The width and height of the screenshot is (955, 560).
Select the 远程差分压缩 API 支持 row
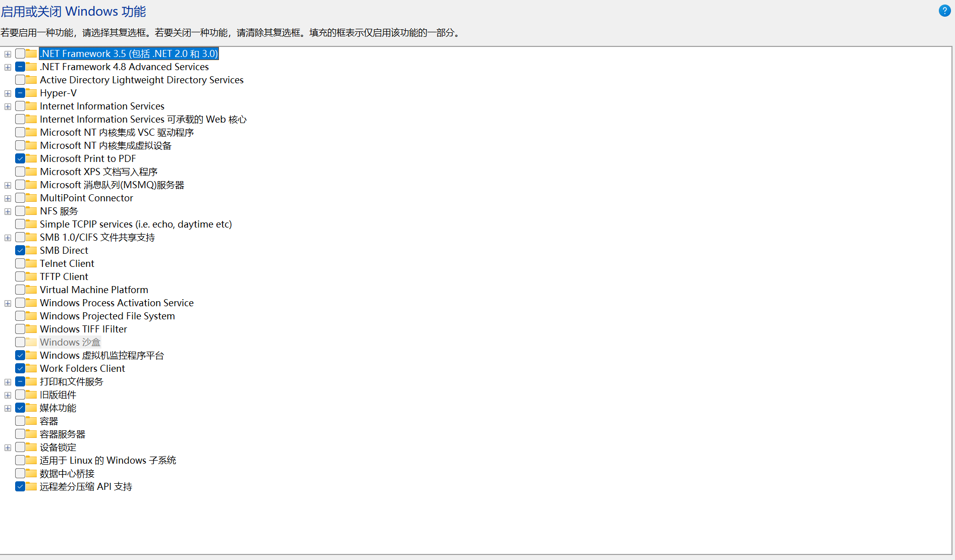pos(86,486)
